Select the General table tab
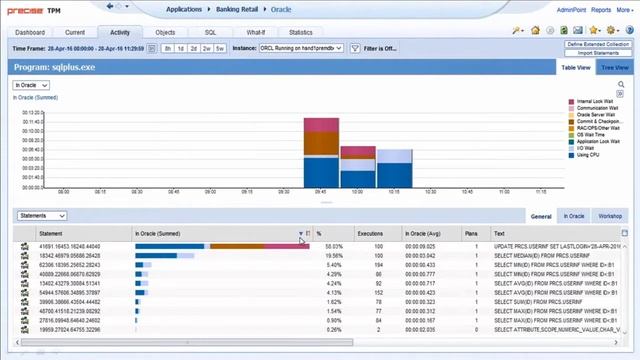Viewport: 640px width, 360px height. pyautogui.click(x=541, y=216)
